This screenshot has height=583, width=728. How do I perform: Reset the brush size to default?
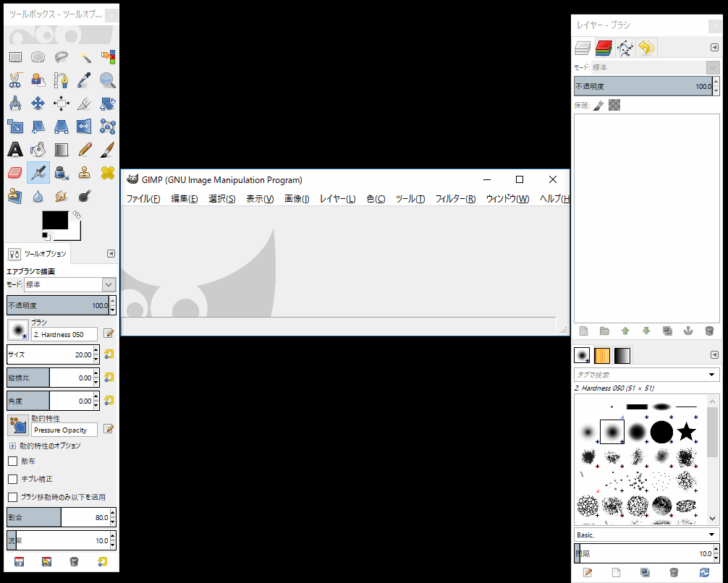click(109, 354)
